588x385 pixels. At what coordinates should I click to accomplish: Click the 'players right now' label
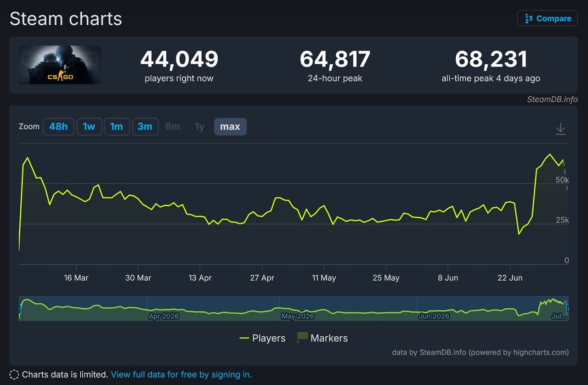pos(179,78)
